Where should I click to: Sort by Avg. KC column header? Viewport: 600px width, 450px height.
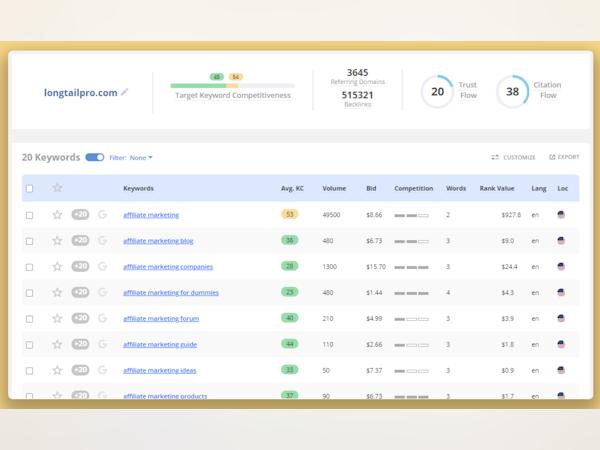coord(292,188)
